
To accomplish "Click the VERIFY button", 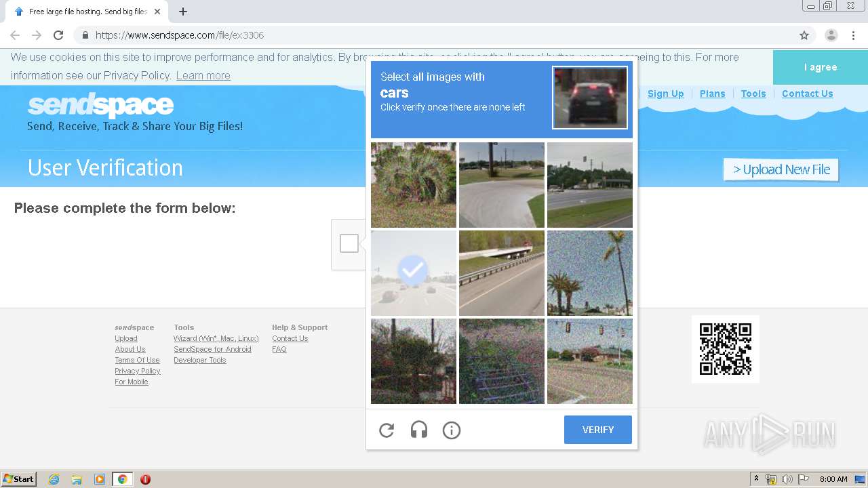I will 598,430.
